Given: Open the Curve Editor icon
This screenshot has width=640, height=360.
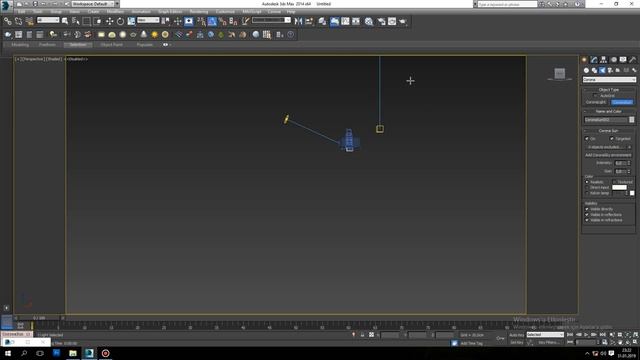Looking at the screenshot, I should (345, 21).
